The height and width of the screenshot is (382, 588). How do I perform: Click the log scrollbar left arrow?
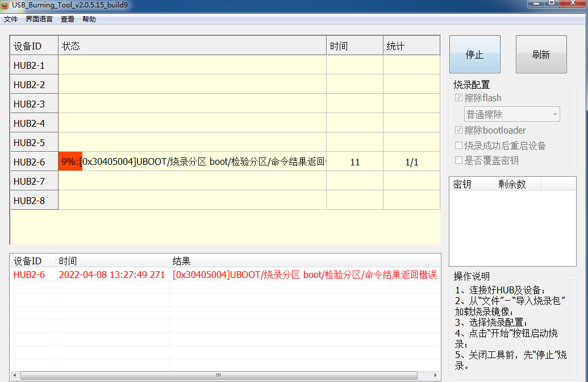[x=15, y=375]
